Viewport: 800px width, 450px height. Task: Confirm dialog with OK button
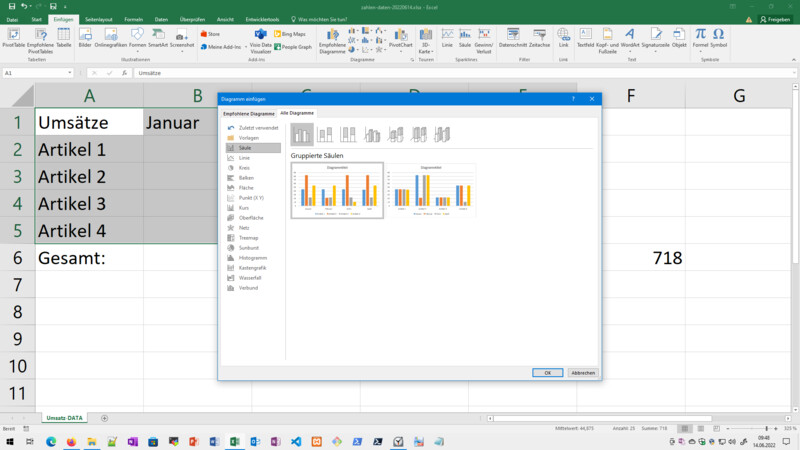[x=547, y=373]
